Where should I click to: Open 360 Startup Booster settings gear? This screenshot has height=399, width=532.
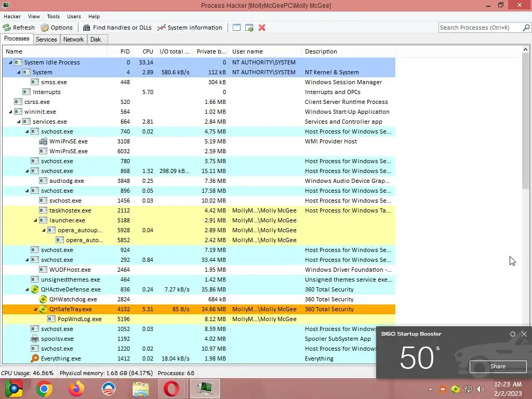click(513, 334)
